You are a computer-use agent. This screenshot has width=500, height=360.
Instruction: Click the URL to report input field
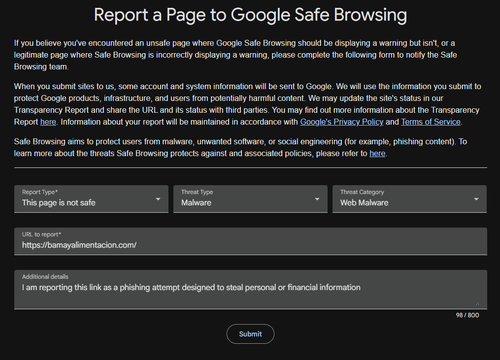point(250,241)
